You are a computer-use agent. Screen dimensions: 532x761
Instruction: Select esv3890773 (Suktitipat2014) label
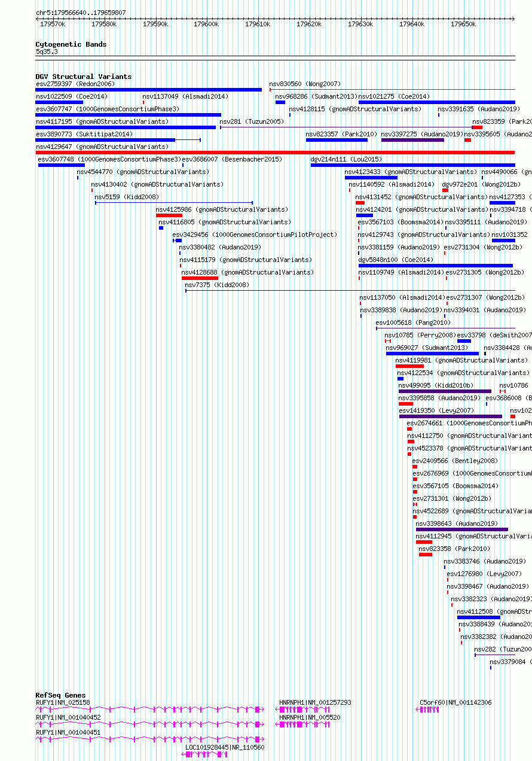(x=84, y=134)
